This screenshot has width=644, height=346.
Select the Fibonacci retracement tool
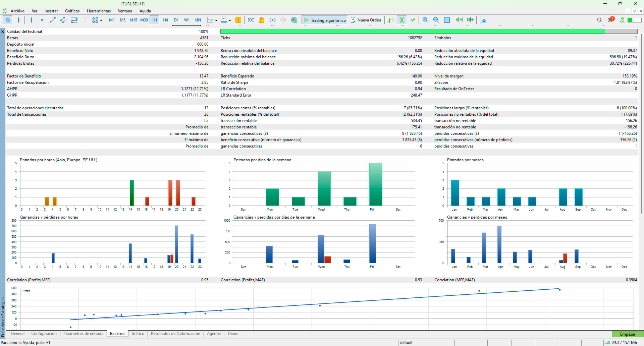tap(74, 20)
